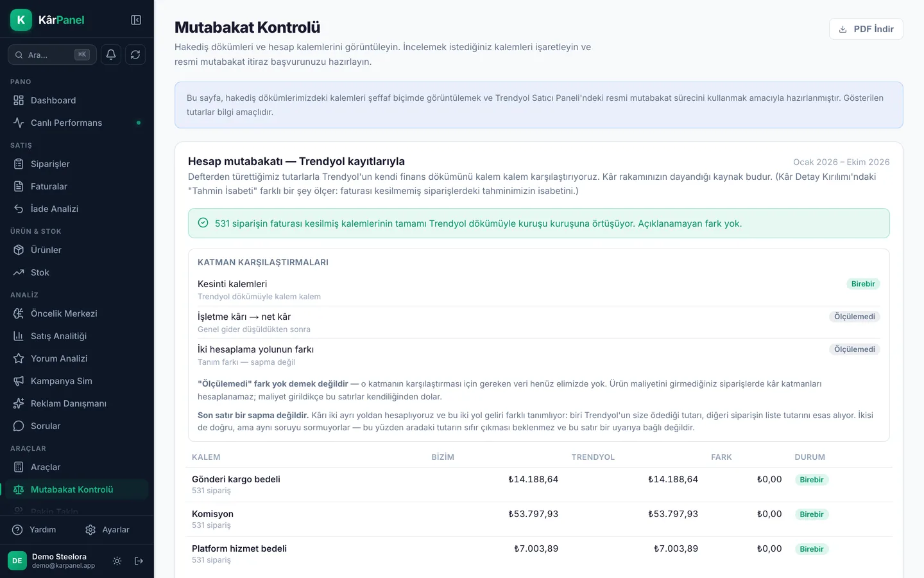Viewport: 924px width, 578px height.
Task: Click the Dashboard grid icon
Action: [19, 100]
